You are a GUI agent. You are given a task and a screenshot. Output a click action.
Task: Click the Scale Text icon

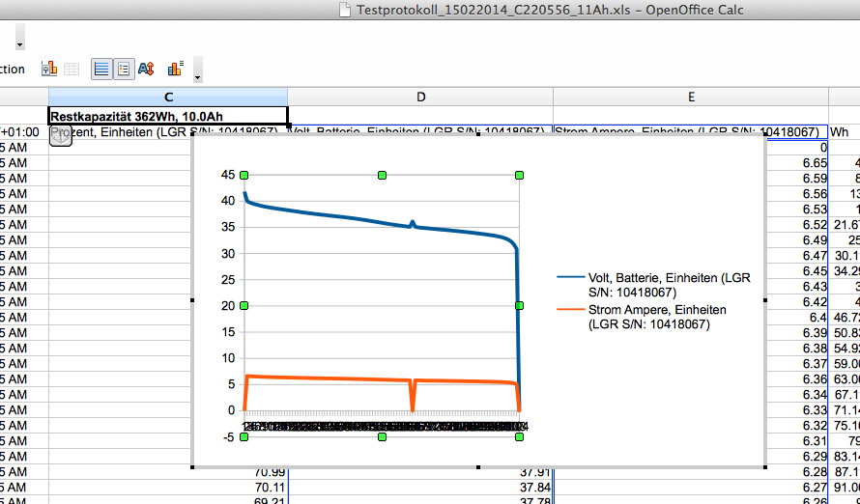(147, 69)
